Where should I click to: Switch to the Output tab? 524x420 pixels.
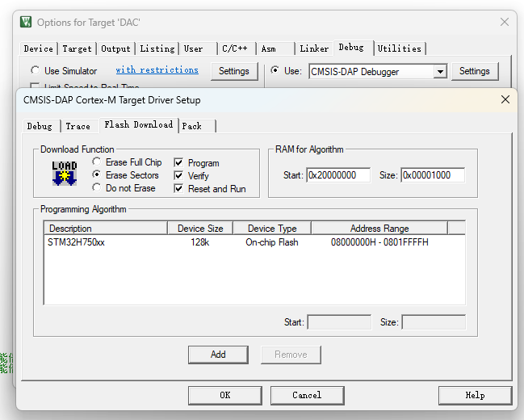click(115, 48)
